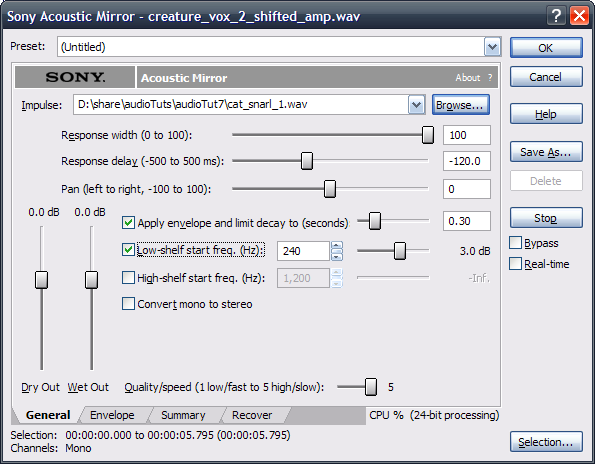Image resolution: width=595 pixels, height=464 pixels.
Task: Click the Response delay value field
Action: pos(466,161)
